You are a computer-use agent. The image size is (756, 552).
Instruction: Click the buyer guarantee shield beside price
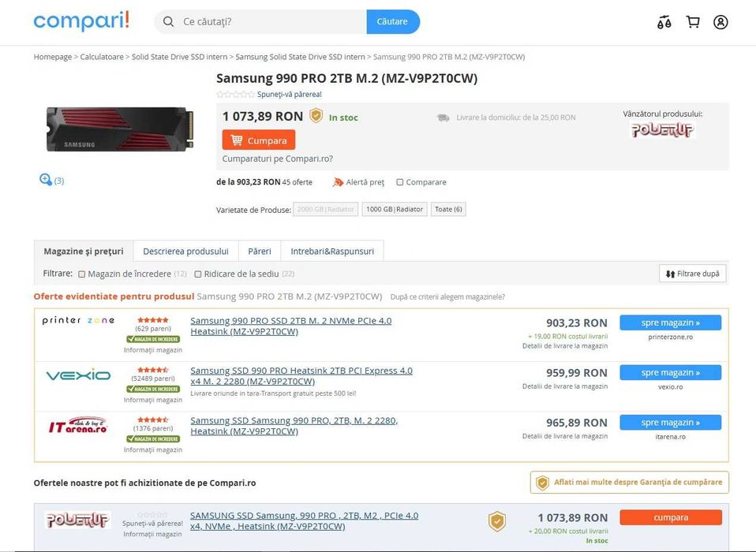[316, 116]
